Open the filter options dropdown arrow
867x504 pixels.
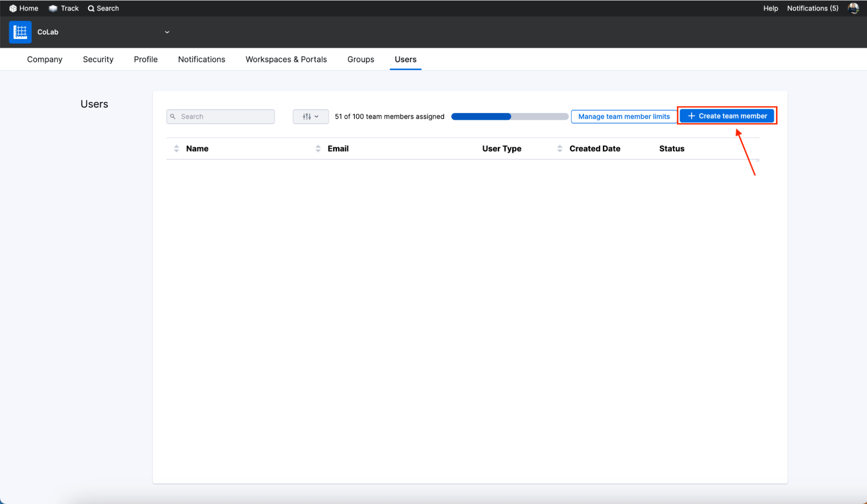(317, 117)
